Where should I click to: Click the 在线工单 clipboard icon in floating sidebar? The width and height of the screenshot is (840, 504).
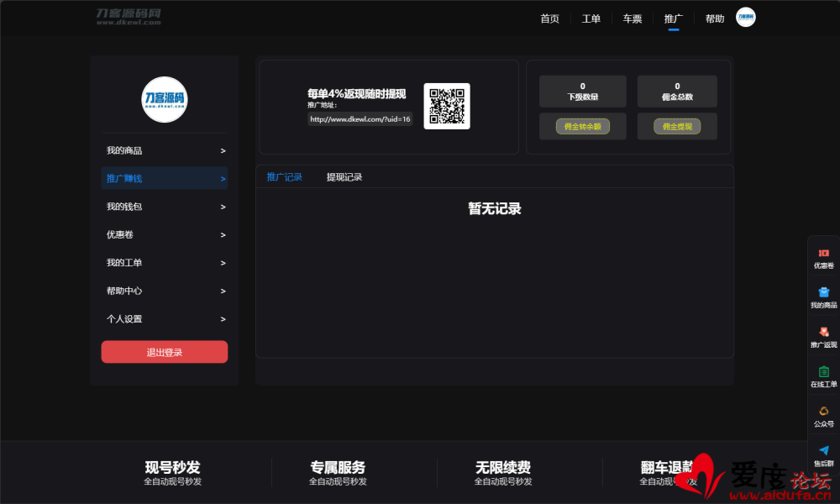tap(823, 372)
